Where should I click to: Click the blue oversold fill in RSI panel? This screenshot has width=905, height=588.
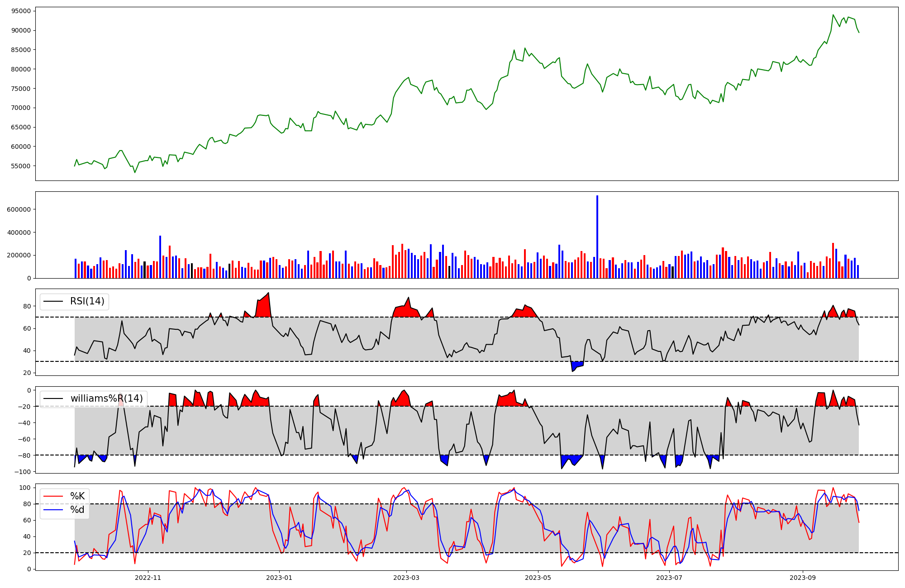click(576, 365)
